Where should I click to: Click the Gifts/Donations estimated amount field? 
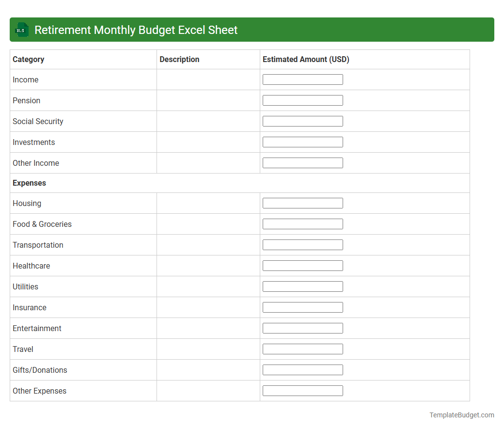(302, 369)
